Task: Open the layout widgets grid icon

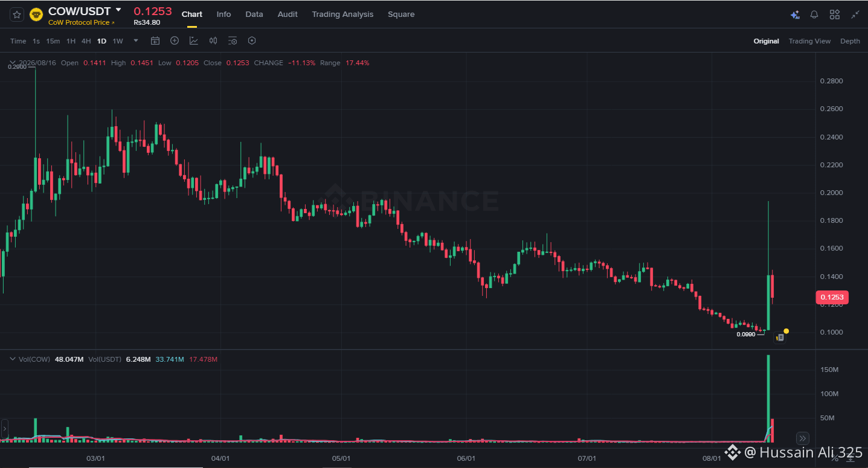Action: 835,14
